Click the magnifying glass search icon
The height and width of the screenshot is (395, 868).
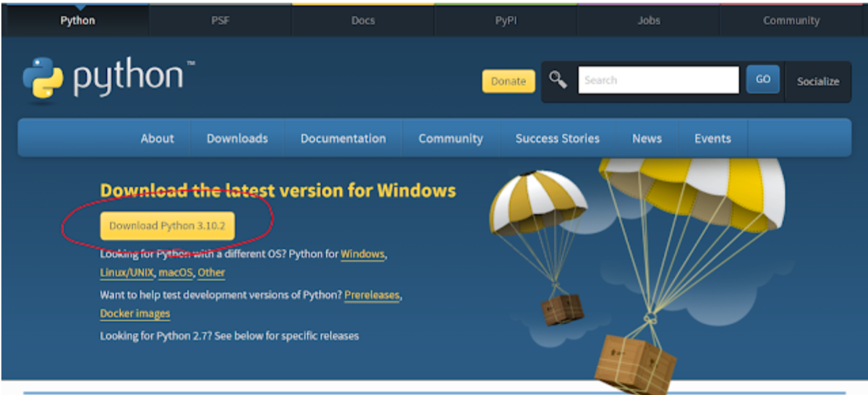[558, 80]
